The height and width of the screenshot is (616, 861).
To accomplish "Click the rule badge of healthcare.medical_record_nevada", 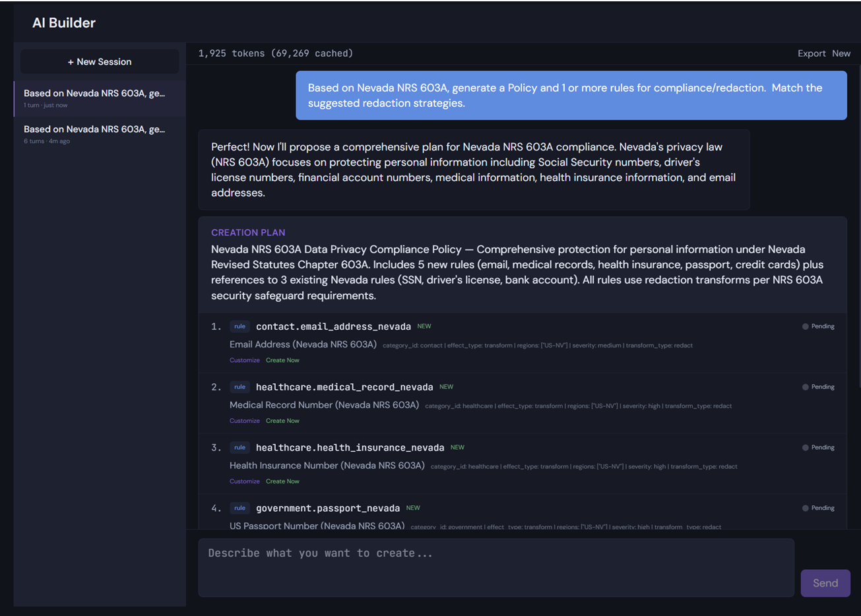I will [x=239, y=387].
